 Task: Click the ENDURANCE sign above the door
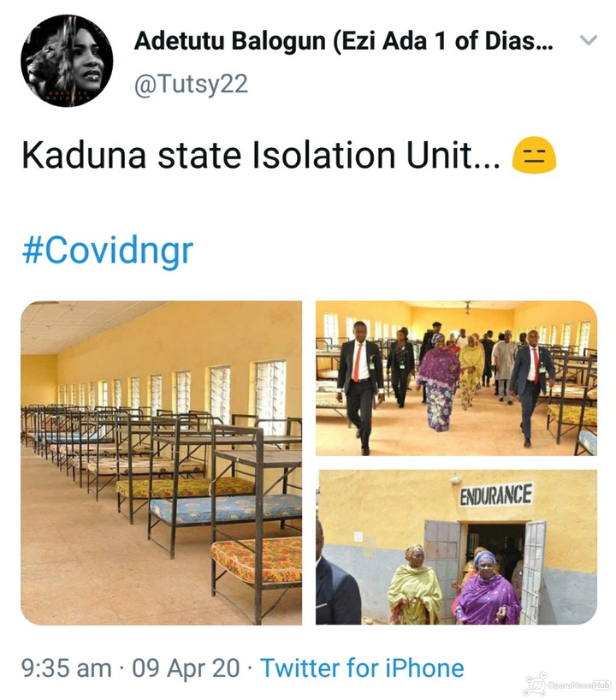click(x=496, y=495)
